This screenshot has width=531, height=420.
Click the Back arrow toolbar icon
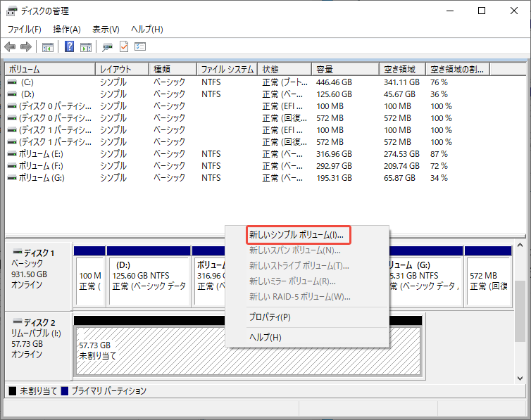10,46
